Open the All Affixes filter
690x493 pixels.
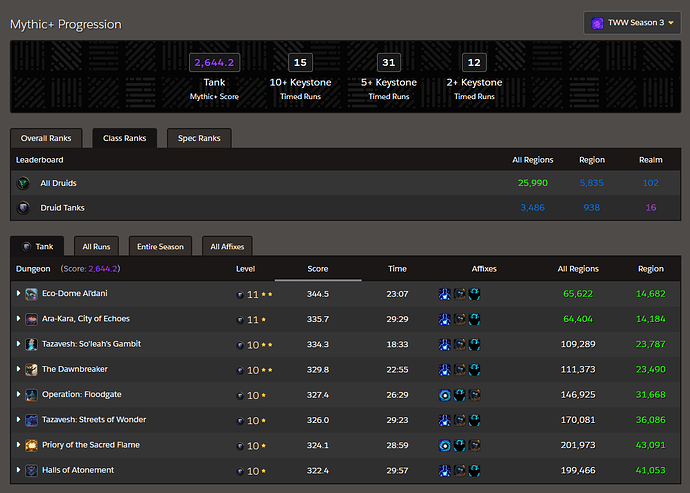(x=227, y=246)
